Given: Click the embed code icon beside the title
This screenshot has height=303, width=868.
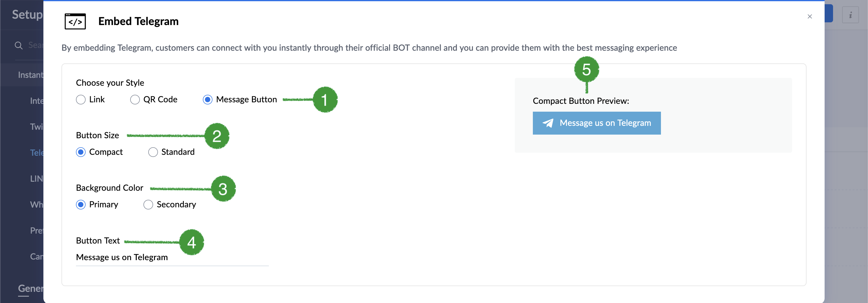Looking at the screenshot, I should (75, 22).
